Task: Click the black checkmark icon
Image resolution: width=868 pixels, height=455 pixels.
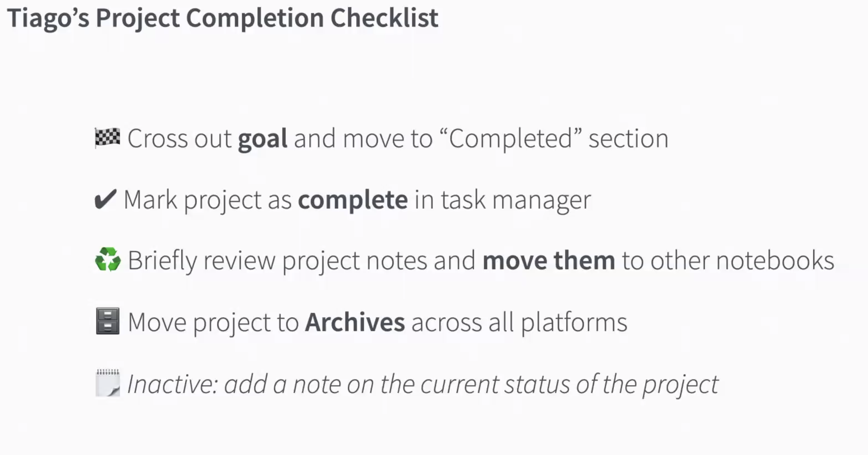Action: pos(105,199)
